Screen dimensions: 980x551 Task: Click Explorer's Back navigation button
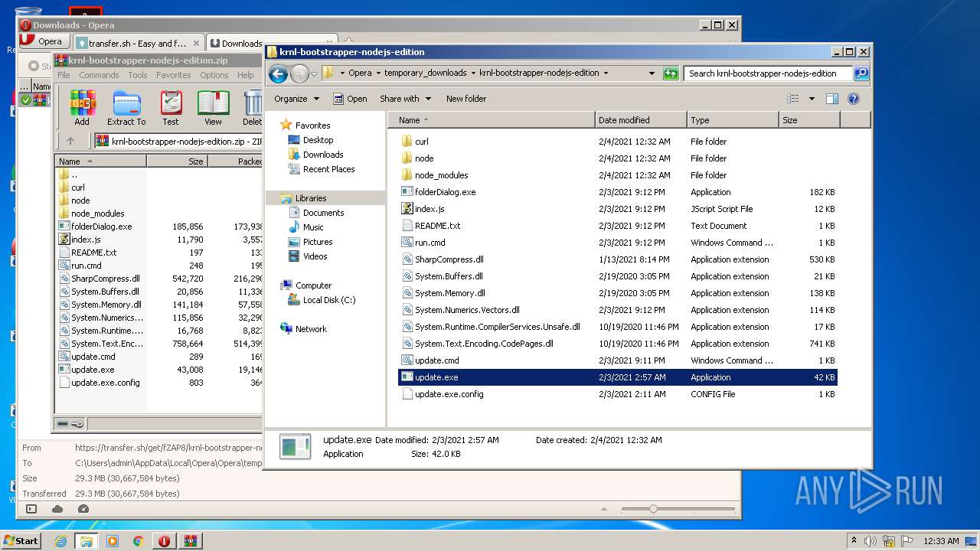pyautogui.click(x=279, y=73)
